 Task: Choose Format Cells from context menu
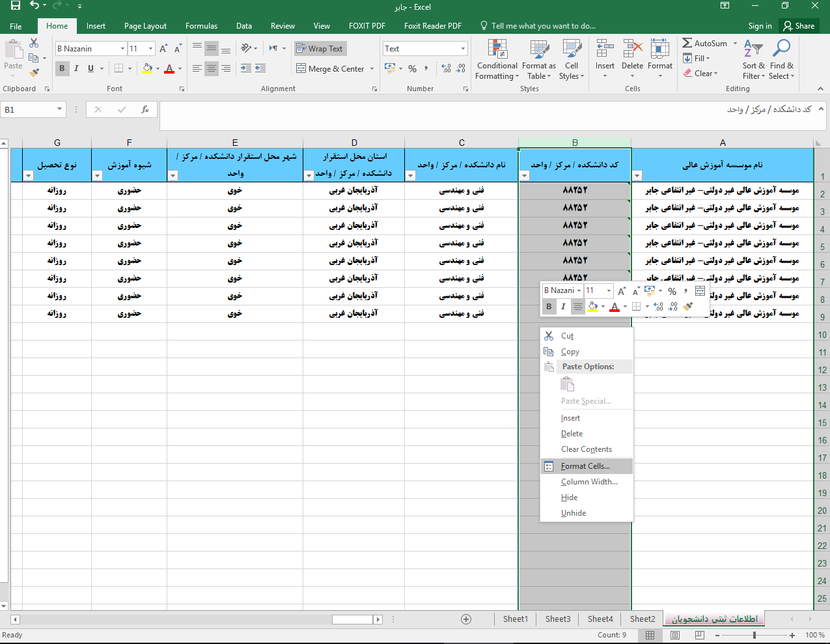pos(585,466)
